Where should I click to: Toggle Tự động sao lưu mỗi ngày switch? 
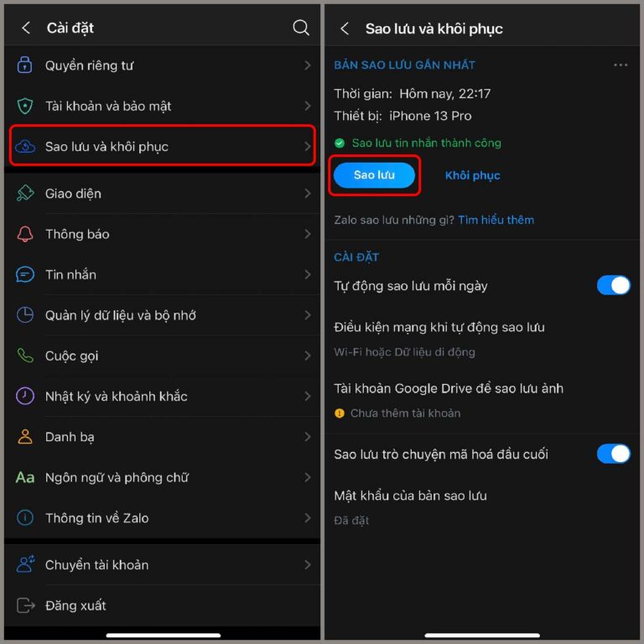coord(614,285)
